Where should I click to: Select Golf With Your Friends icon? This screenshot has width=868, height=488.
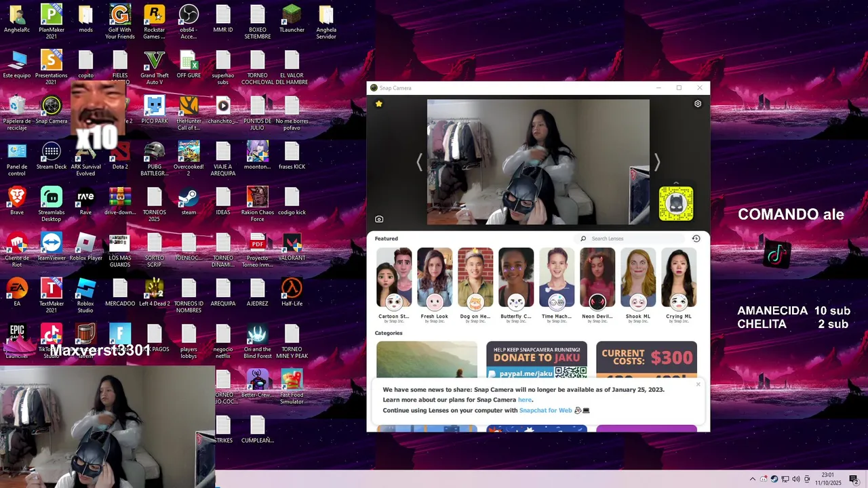(120, 22)
